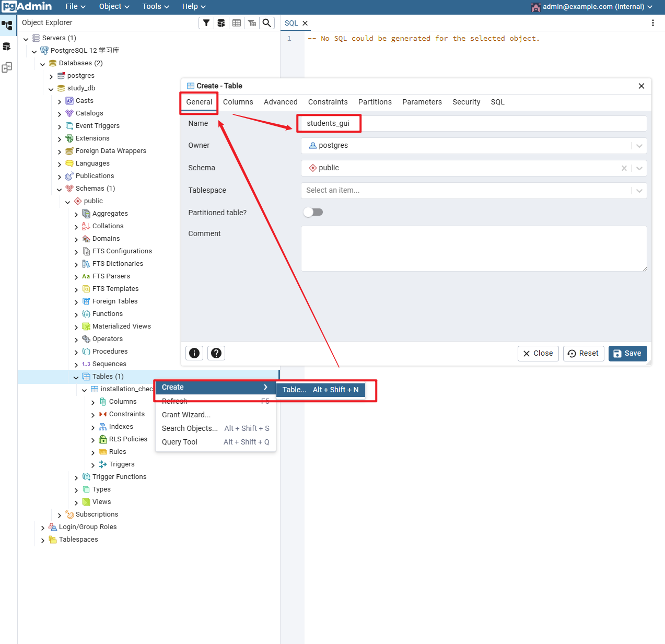
Task: Click the study_db database icon
Action: (x=61, y=88)
